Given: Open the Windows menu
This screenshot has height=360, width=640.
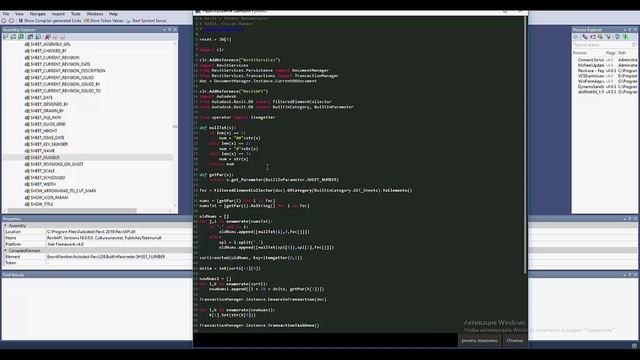Looking at the screenshot, I should pyautogui.click(x=95, y=14).
